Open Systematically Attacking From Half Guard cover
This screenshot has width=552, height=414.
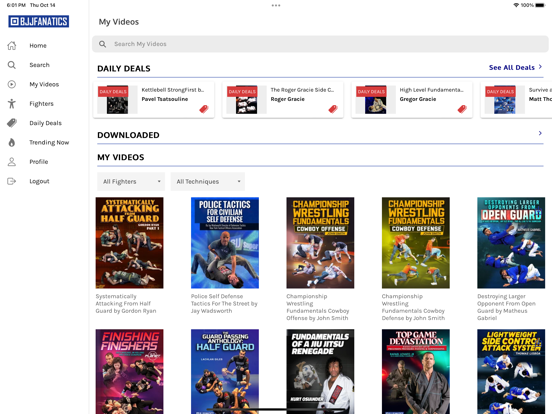[130, 243]
